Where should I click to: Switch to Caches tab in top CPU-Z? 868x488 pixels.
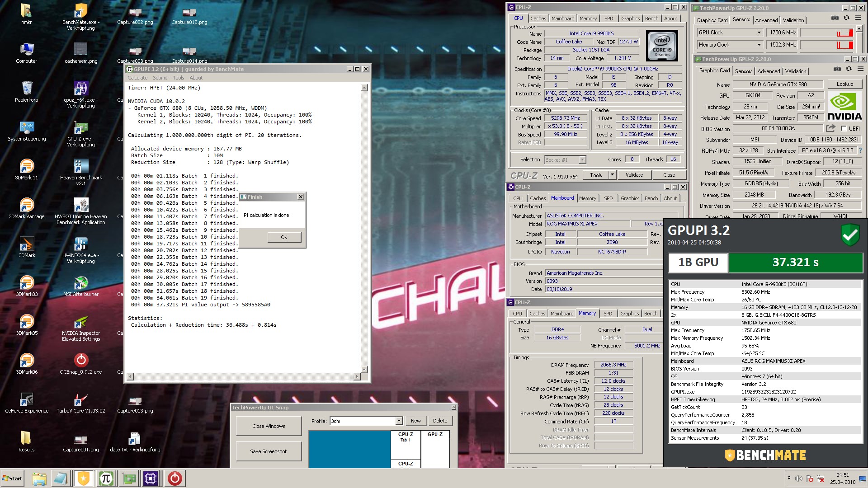click(538, 19)
